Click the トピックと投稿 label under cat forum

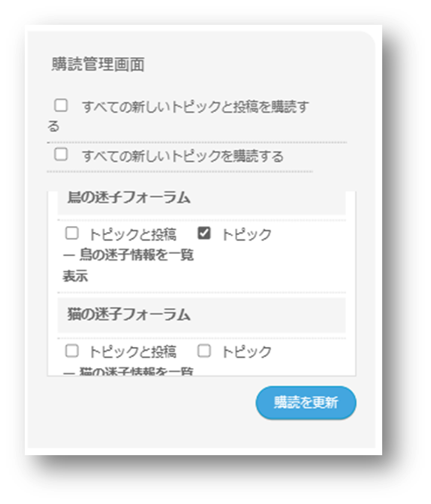pyautogui.click(x=133, y=352)
